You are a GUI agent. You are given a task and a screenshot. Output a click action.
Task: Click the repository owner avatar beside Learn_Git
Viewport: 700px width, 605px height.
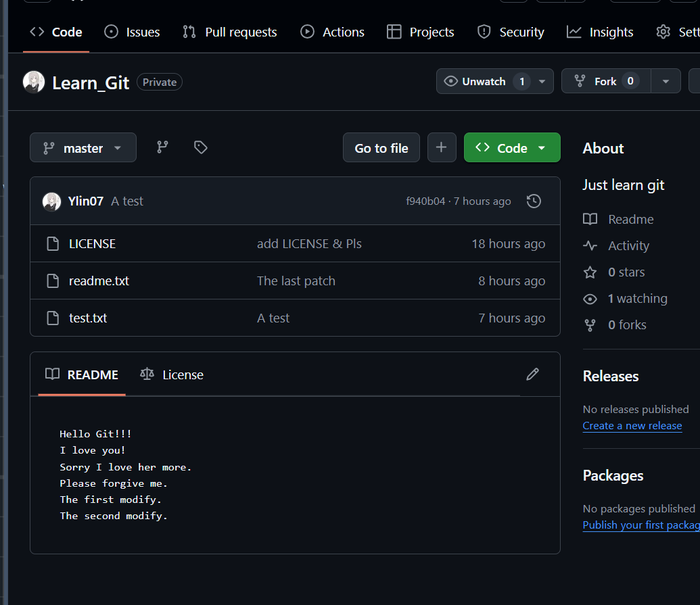point(34,82)
